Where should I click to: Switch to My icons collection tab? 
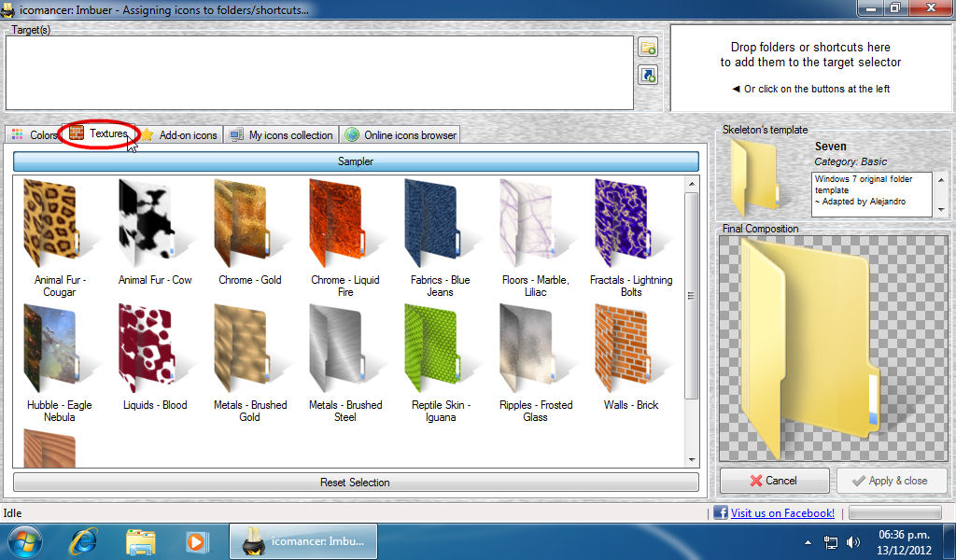pos(282,134)
